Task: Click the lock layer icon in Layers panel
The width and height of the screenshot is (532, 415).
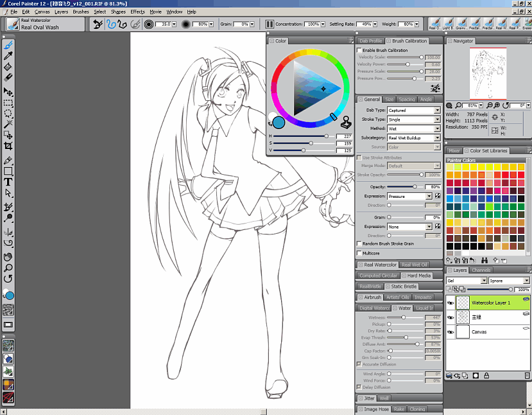Action: 486,376
